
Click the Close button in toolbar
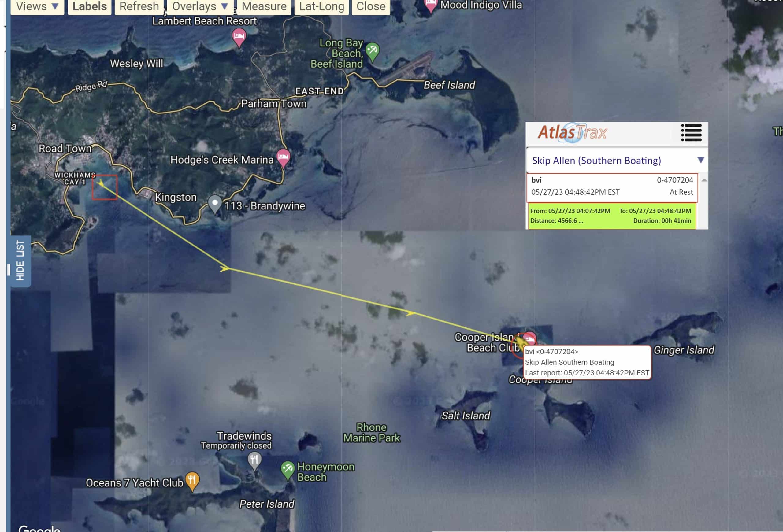pyautogui.click(x=371, y=6)
